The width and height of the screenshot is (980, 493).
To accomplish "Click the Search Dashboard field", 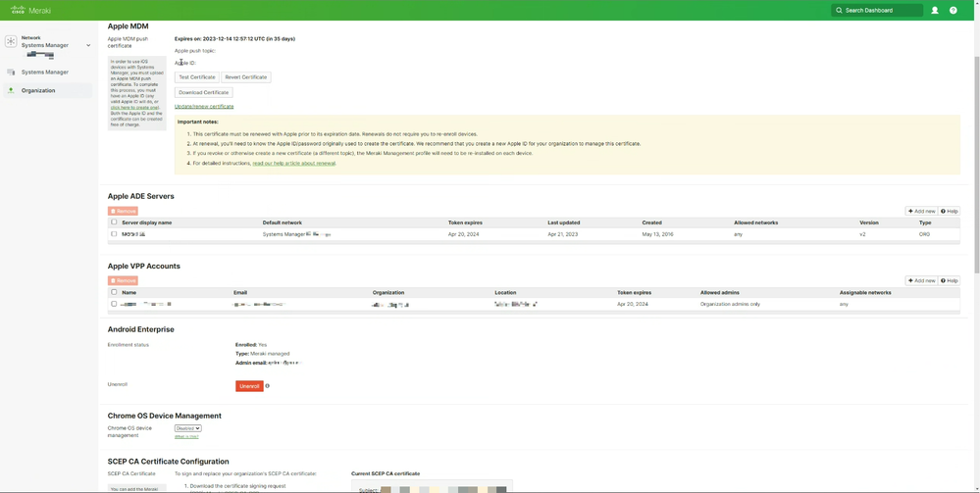I will coord(877,10).
